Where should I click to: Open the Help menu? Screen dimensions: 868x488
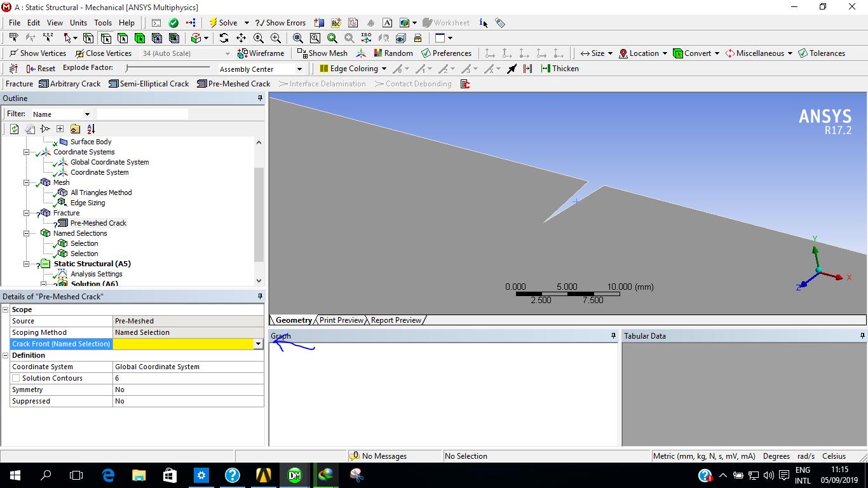coord(126,23)
